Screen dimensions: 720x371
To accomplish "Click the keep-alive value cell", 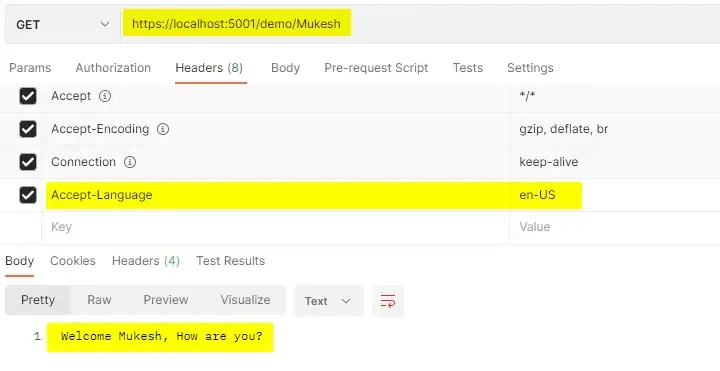I will [615, 162].
